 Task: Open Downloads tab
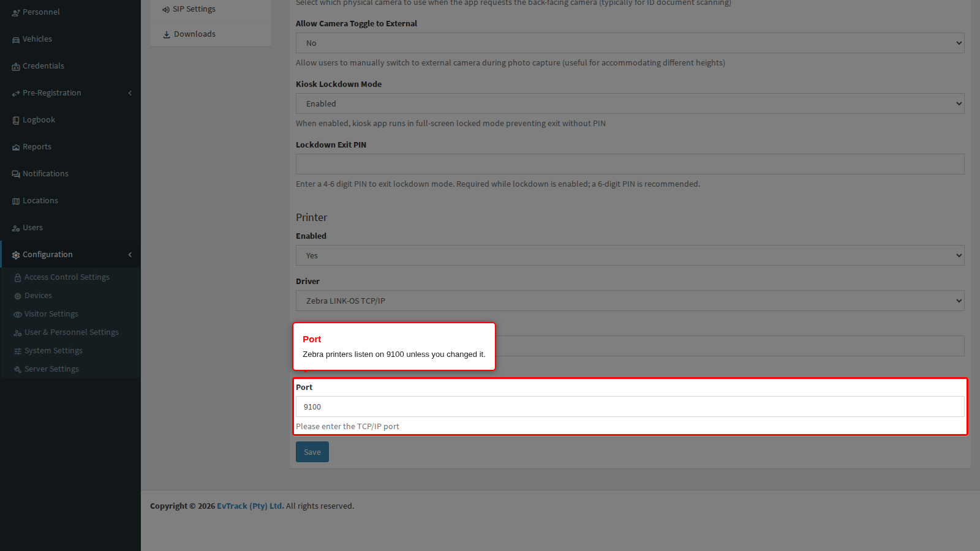click(211, 34)
